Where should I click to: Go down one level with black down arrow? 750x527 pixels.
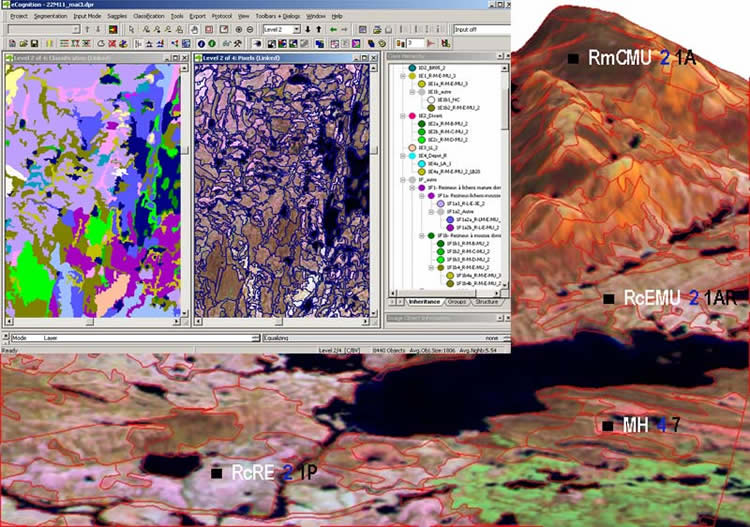(308, 30)
